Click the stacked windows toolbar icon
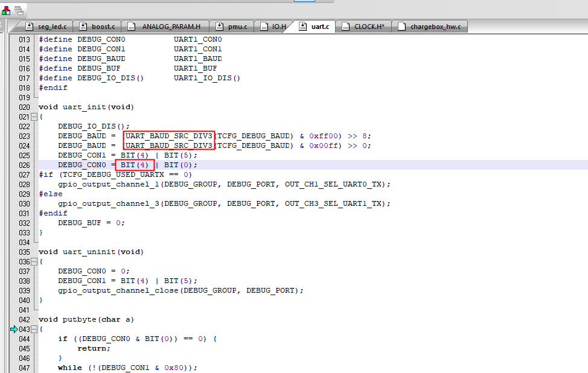 (19, 11)
